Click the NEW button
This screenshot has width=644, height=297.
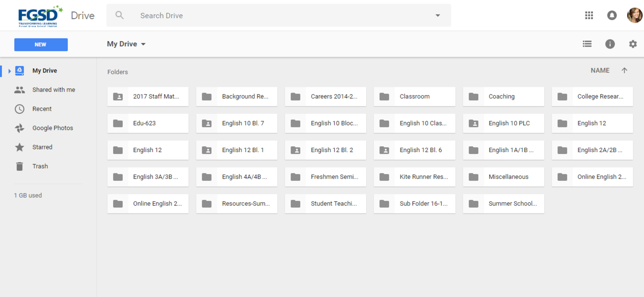[x=41, y=45]
